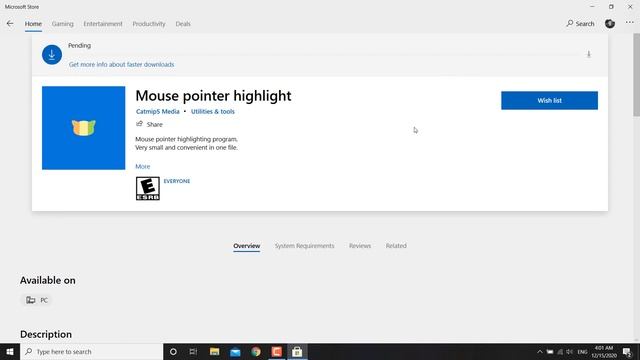The image size is (640, 360).
Task: Open the Related section tab
Action: tap(396, 246)
